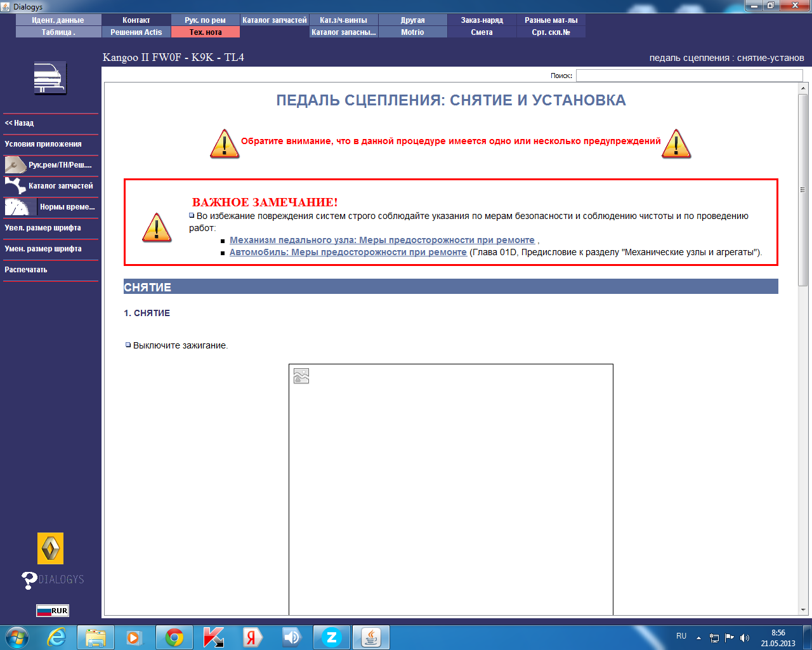Open the Смета tab
The image size is (812, 650).
(482, 32)
